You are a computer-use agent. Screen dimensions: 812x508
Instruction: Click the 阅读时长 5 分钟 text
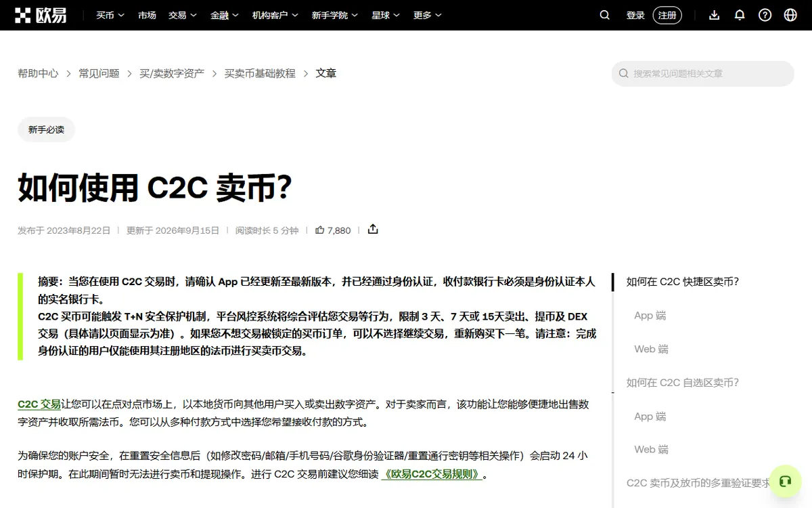(267, 230)
